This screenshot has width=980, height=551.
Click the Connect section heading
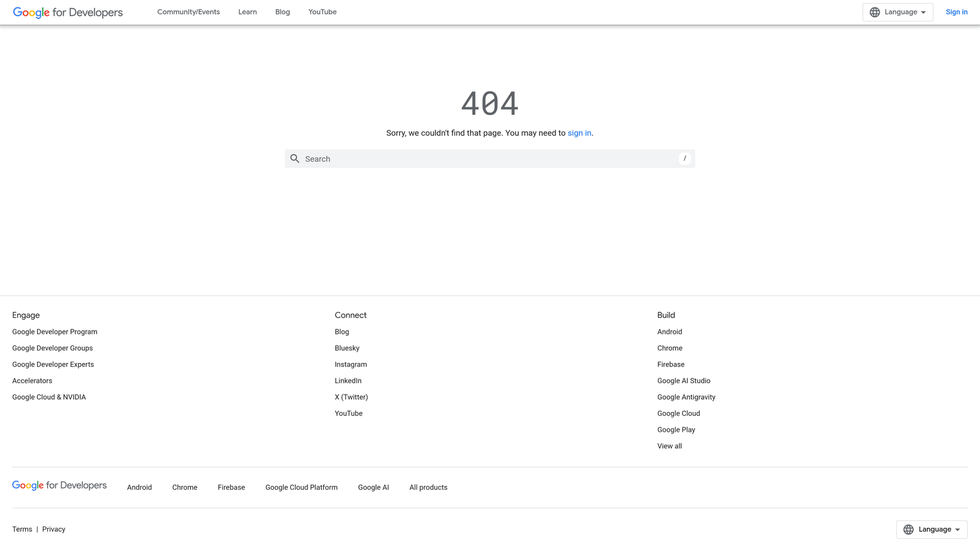351,315
